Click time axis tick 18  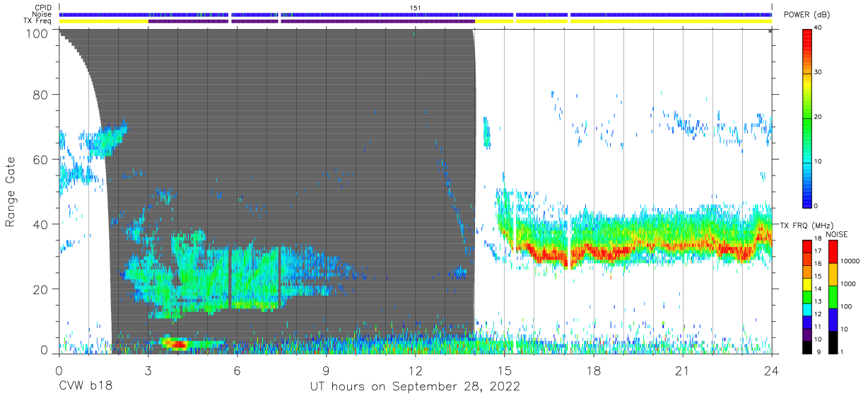point(593,371)
